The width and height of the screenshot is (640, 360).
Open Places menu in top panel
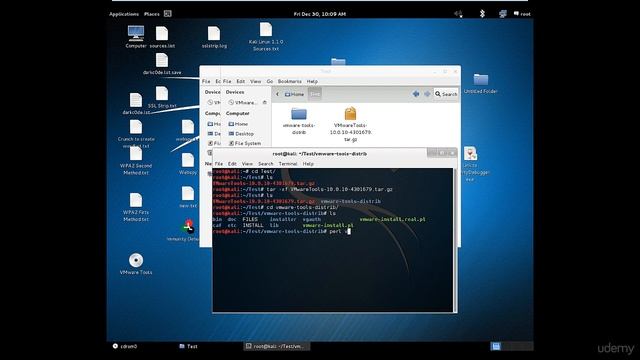(151, 14)
